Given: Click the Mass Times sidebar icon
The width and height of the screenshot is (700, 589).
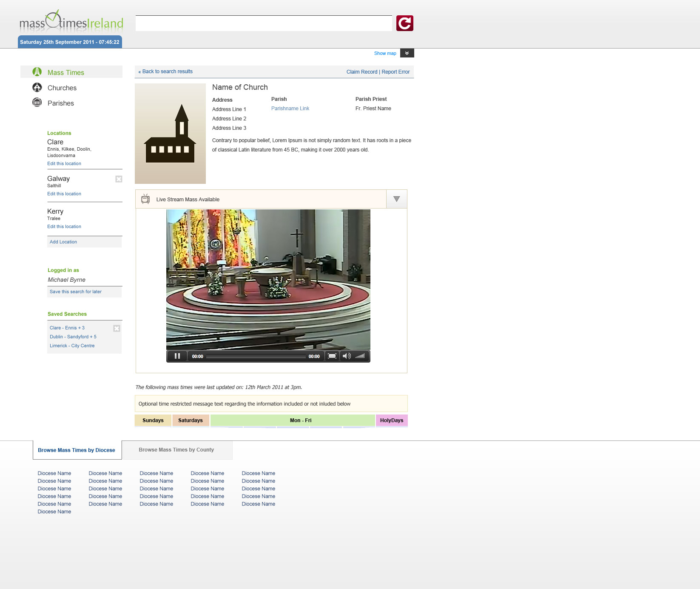Looking at the screenshot, I should (x=37, y=72).
